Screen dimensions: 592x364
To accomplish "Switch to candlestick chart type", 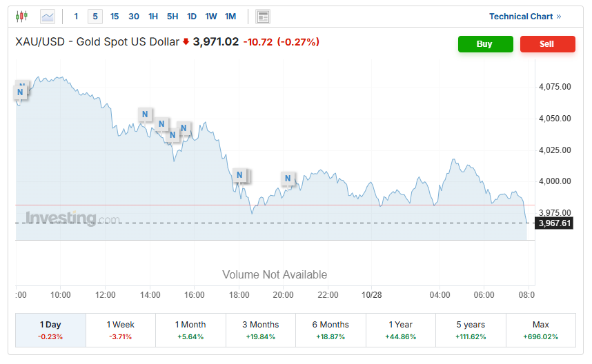I will [x=21, y=17].
